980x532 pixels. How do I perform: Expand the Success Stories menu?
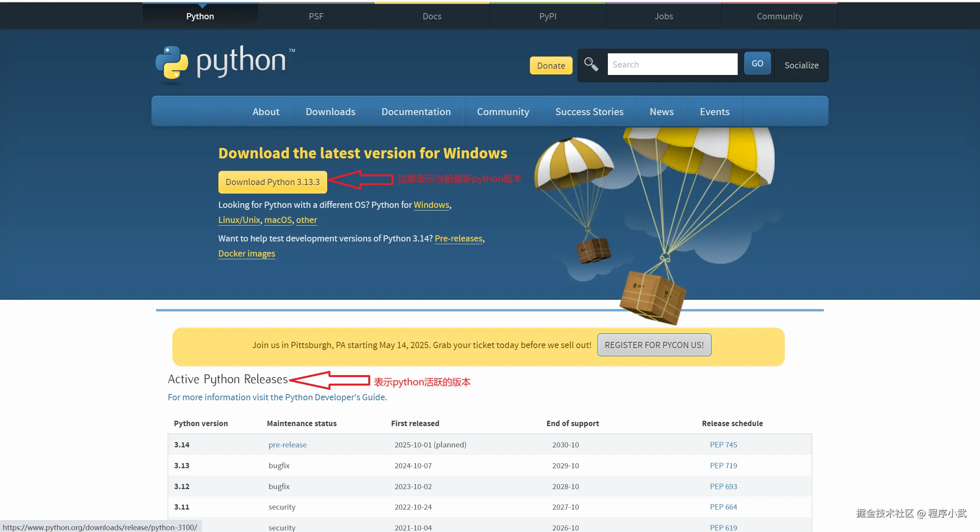click(x=589, y=112)
